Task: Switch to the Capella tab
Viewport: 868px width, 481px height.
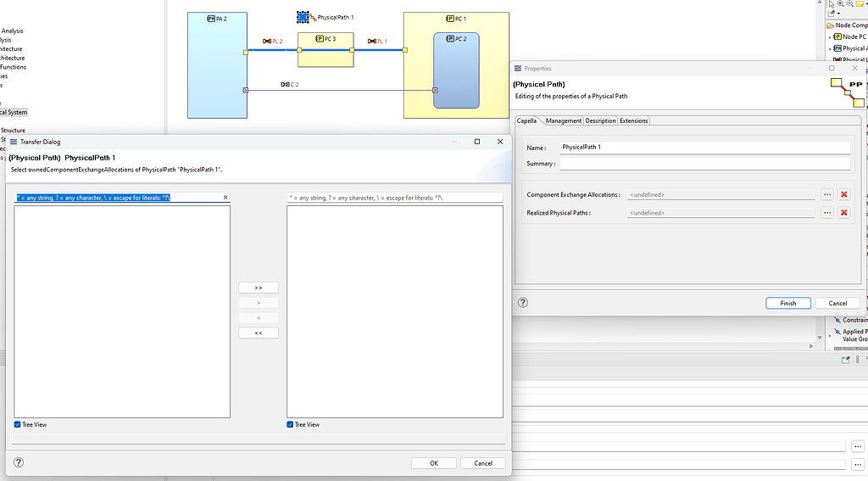Action: click(526, 120)
